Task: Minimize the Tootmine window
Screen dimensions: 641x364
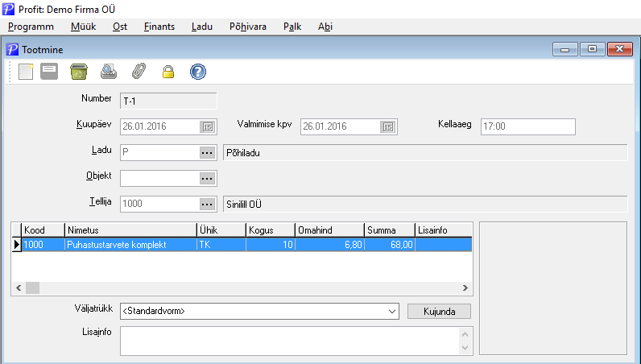Action: 565,49
